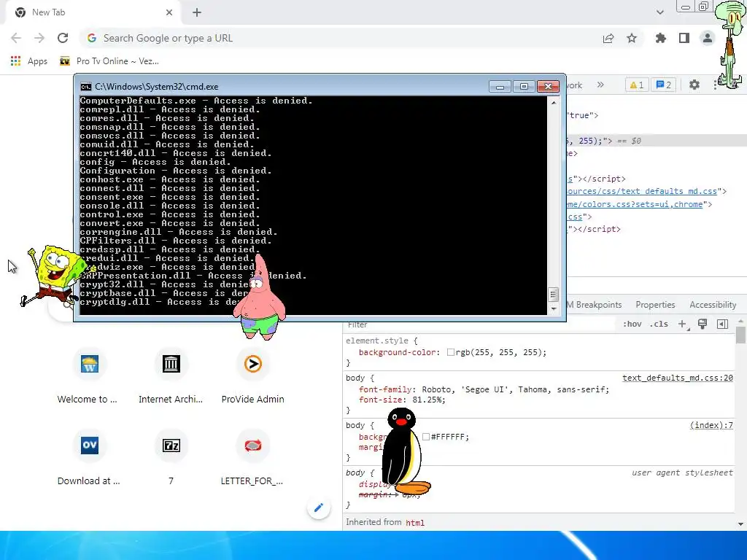Open the 7-Zip shortcut tile

click(171, 458)
